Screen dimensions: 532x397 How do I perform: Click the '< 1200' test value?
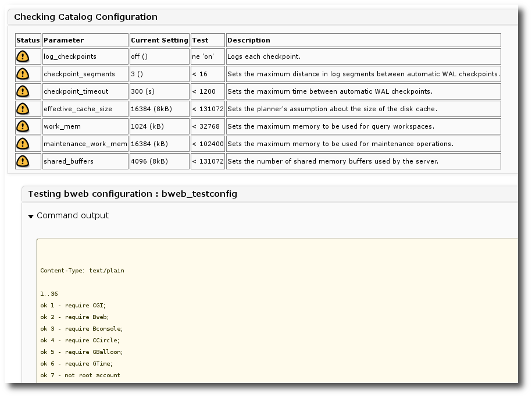coord(203,91)
